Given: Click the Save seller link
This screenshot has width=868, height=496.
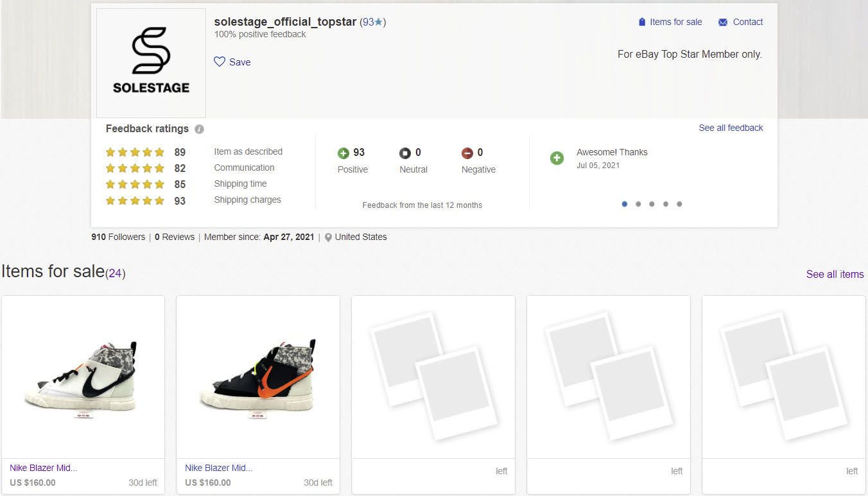Looking at the screenshot, I should [x=239, y=62].
